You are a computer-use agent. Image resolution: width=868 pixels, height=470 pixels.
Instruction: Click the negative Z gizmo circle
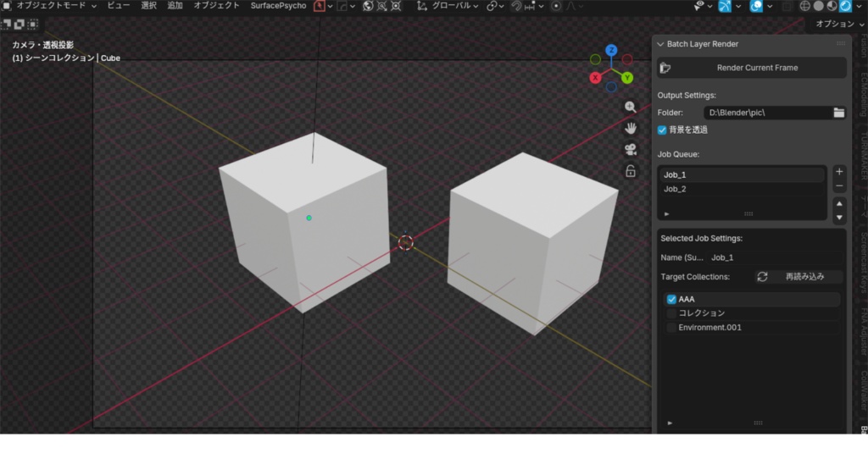point(611,87)
